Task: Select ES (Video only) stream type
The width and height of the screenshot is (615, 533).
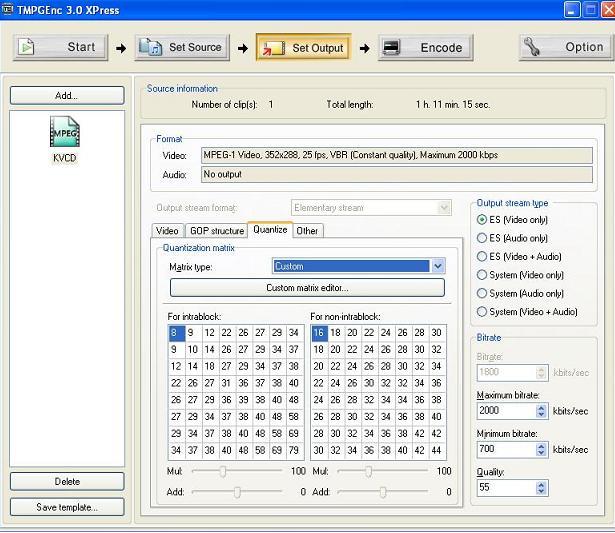Action: (482, 220)
